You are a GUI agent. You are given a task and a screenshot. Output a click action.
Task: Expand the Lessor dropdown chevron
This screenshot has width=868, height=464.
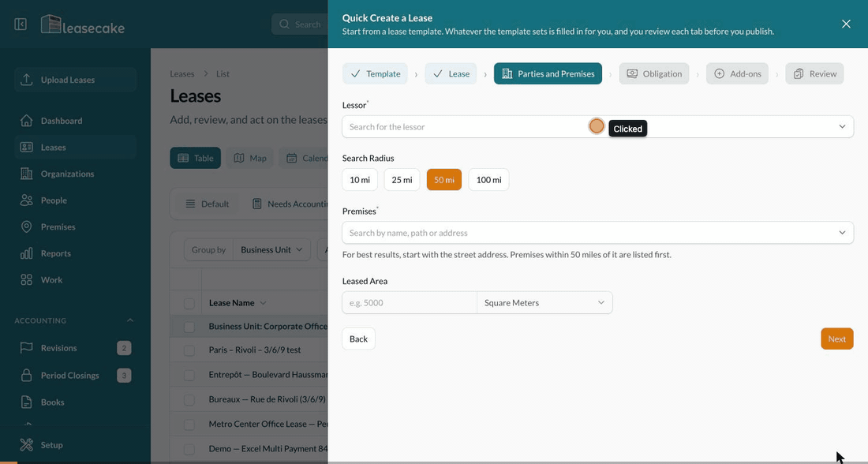[x=842, y=127]
